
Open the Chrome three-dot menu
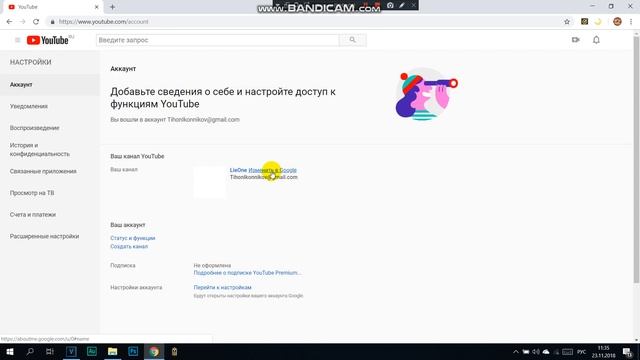(631, 22)
